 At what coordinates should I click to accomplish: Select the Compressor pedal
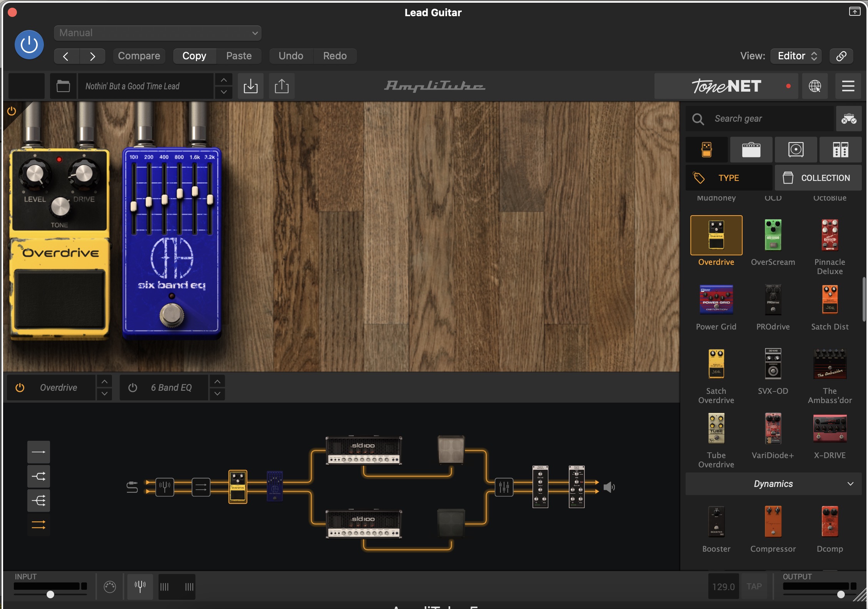pyautogui.click(x=773, y=529)
